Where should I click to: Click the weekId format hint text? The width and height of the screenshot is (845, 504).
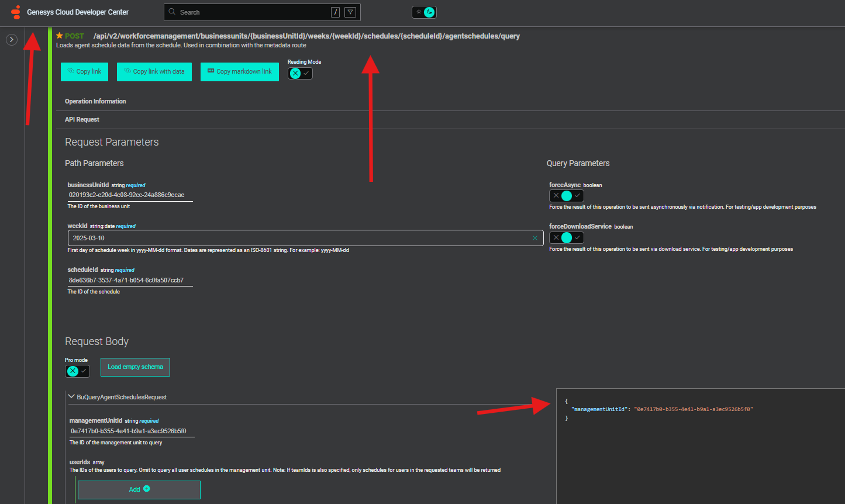(208, 250)
